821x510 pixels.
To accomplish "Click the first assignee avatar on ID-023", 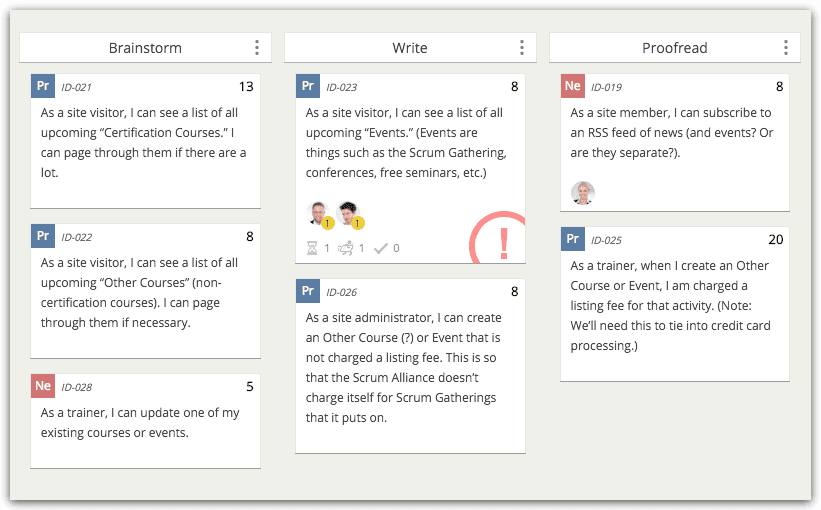I will 319,213.
